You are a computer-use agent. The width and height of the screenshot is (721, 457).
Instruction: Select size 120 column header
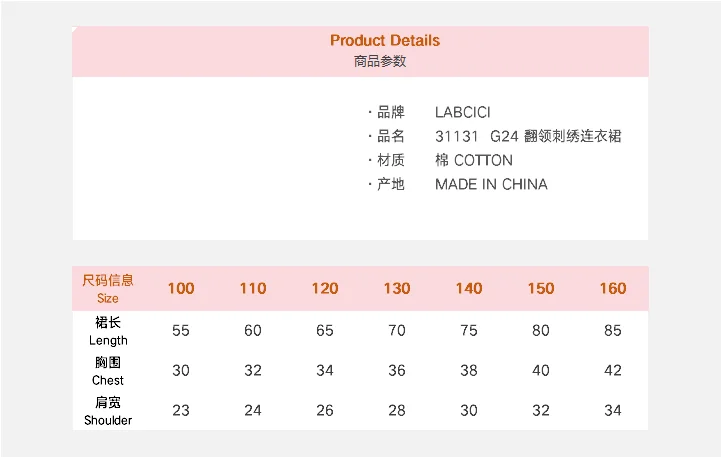coord(325,288)
